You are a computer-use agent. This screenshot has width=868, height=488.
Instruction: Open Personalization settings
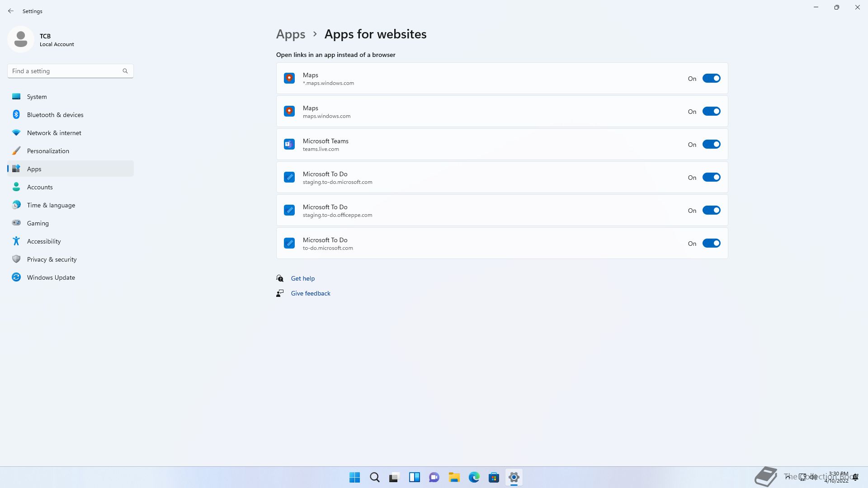(x=71, y=151)
